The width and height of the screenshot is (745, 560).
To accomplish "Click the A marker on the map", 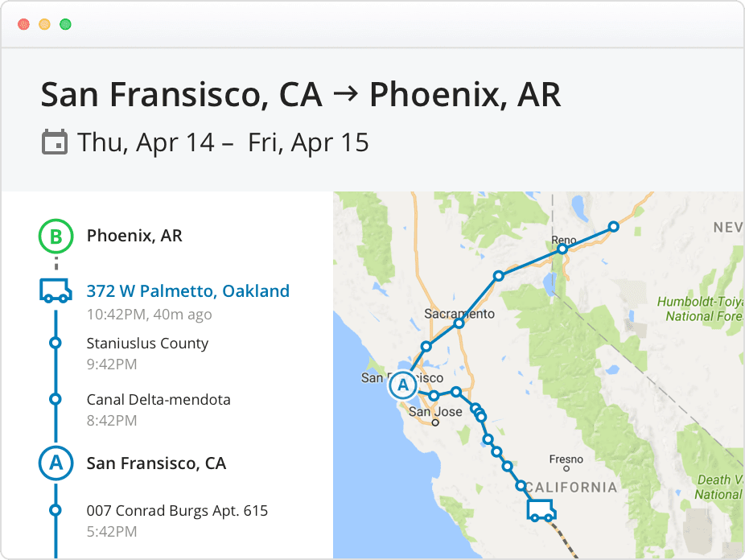I will coord(403,385).
